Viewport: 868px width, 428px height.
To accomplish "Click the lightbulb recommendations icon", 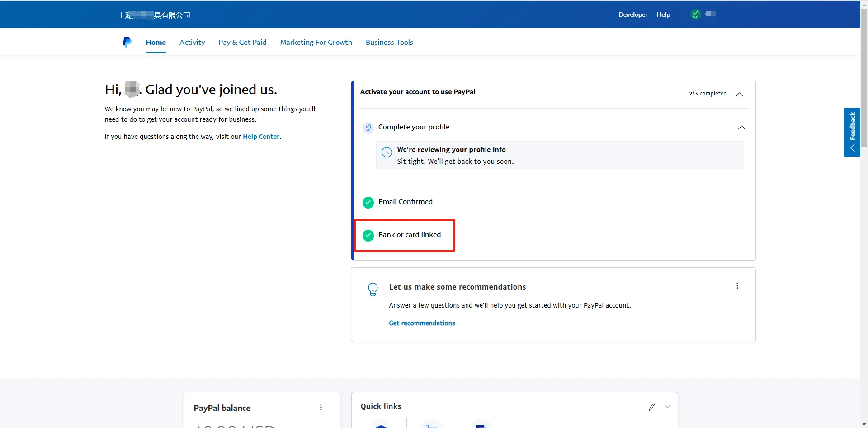I will (x=373, y=290).
